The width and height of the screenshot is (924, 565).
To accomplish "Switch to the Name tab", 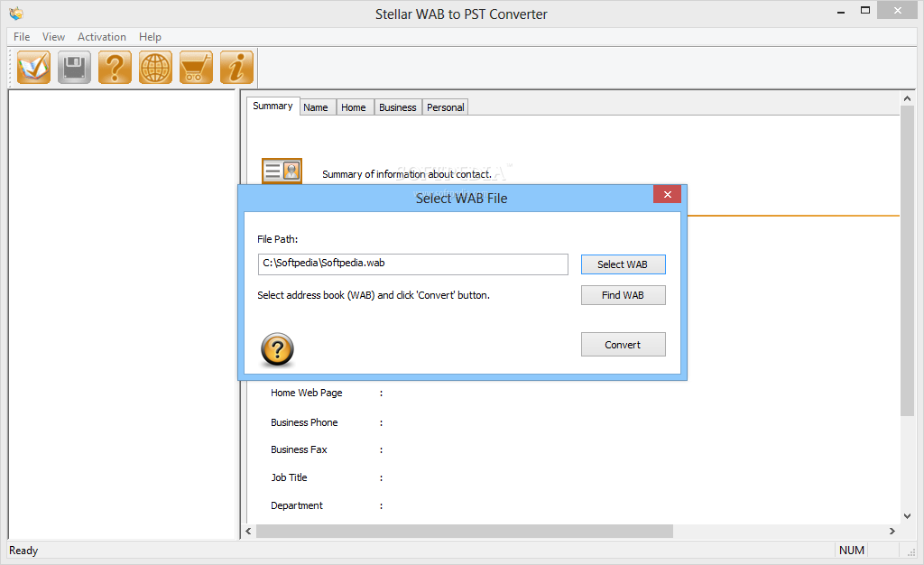I will tap(316, 107).
